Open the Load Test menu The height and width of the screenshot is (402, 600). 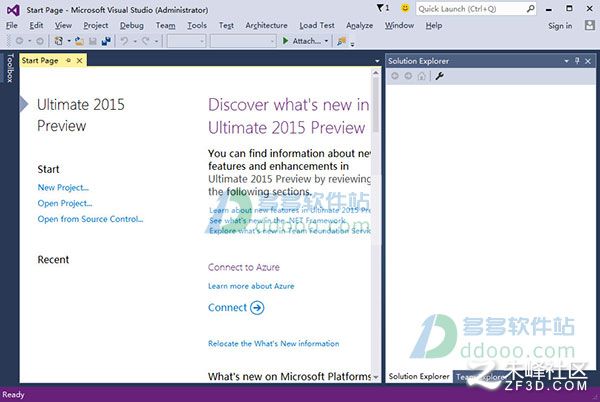[317, 25]
